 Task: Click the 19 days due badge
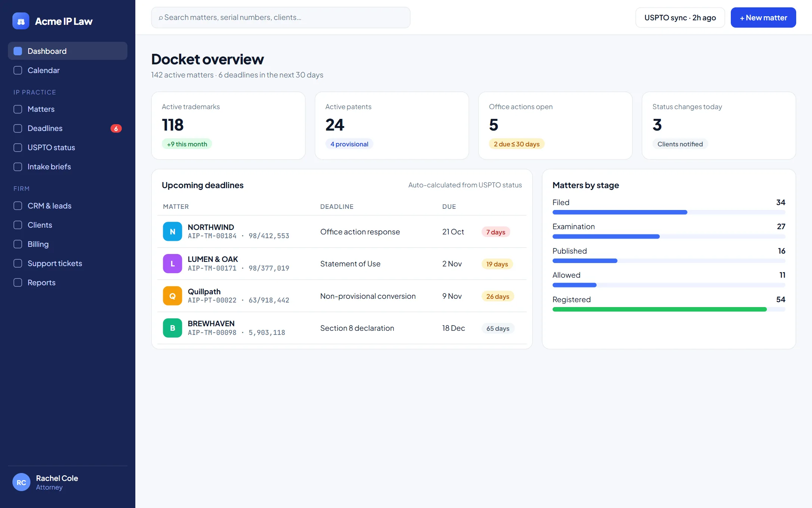[497, 264]
